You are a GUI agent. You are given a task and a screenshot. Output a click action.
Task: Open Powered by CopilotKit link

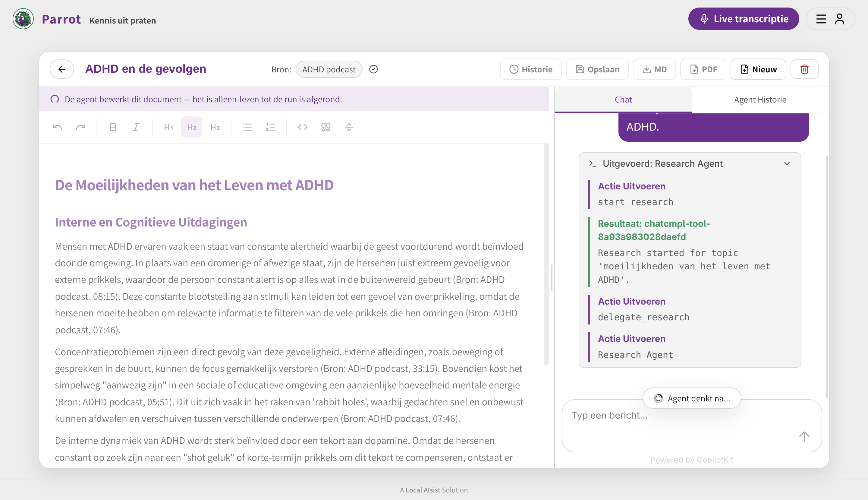point(692,460)
